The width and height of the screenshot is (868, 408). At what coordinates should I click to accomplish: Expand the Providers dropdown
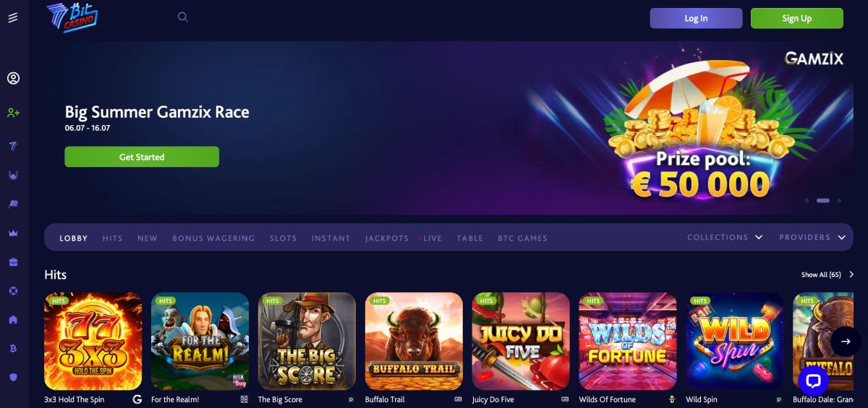pos(812,237)
